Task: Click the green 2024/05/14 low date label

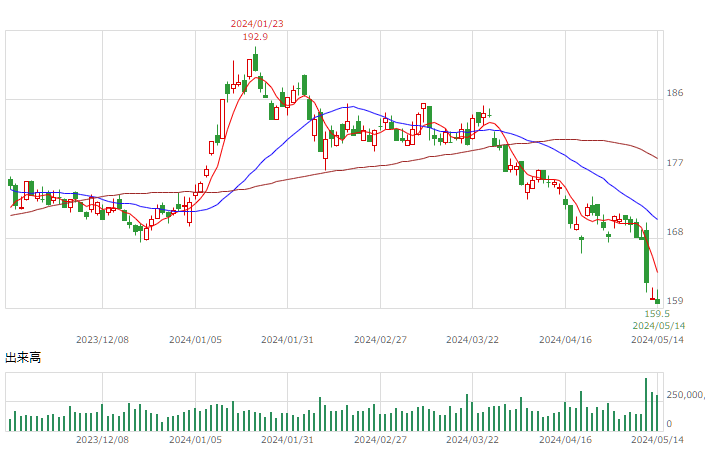Action: pos(659,325)
